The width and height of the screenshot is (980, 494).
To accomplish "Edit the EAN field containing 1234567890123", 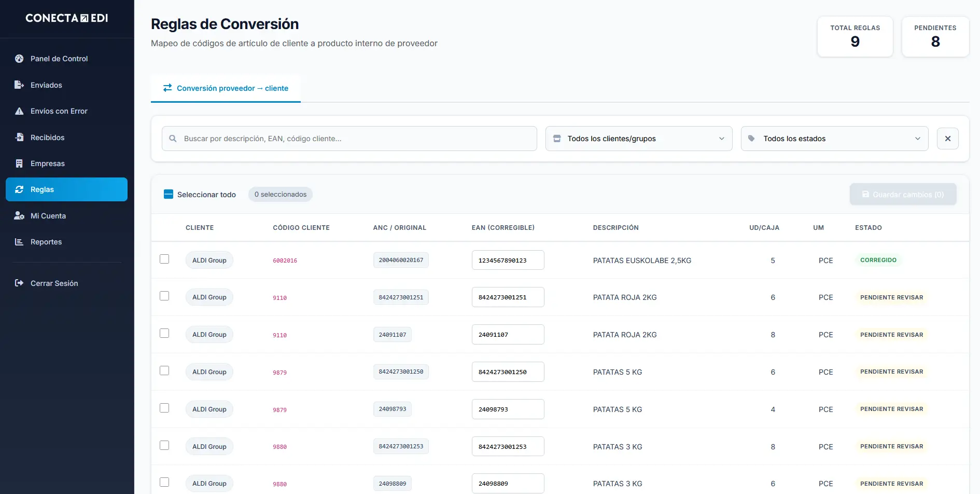I will [x=507, y=260].
